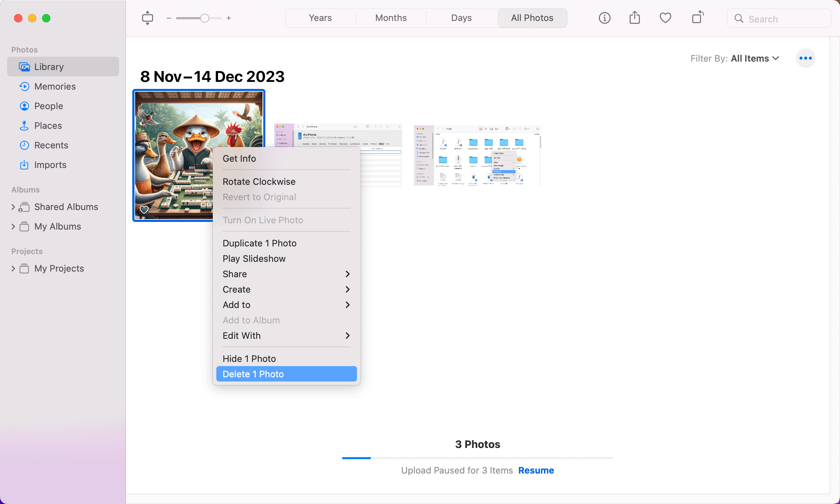Switch to Years view tab

(320, 17)
